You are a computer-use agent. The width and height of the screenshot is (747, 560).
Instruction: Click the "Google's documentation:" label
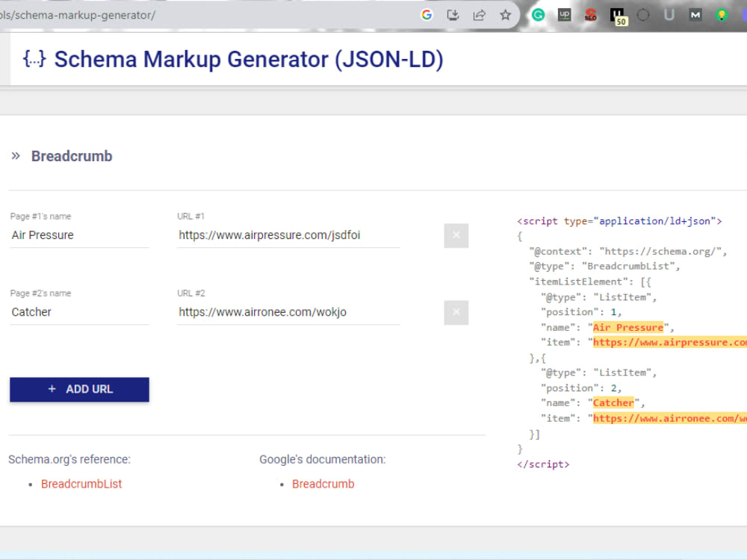click(x=323, y=459)
